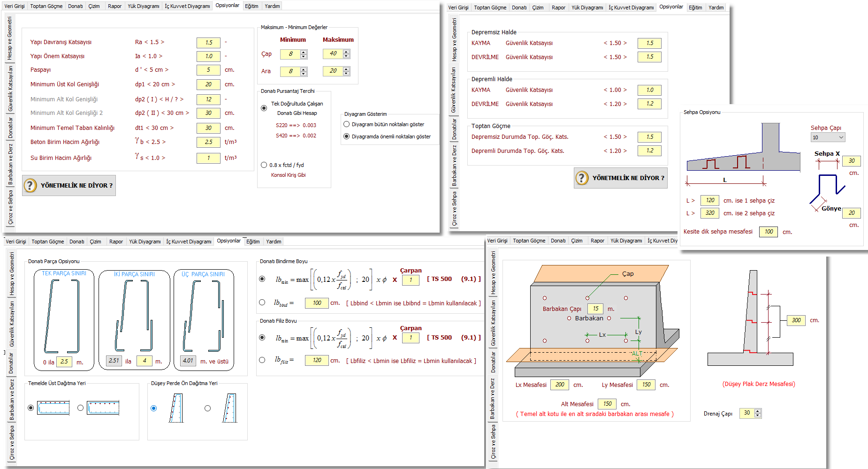Edit the Barbakan Çapı field

pos(595,309)
